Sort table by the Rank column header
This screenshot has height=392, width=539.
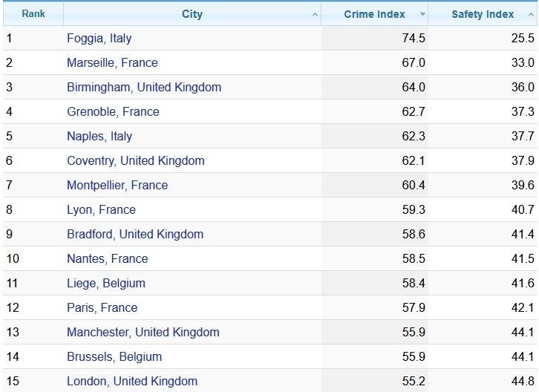(33, 14)
